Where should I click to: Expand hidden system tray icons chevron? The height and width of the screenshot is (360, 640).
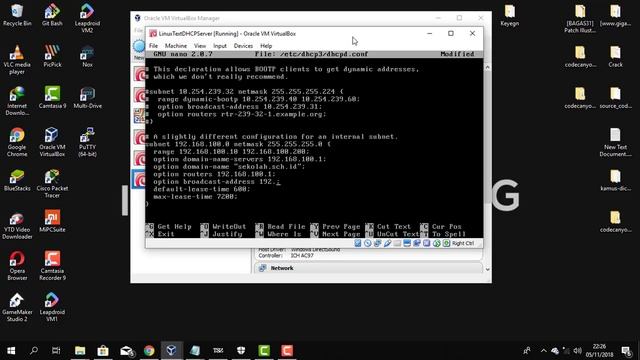543,351
